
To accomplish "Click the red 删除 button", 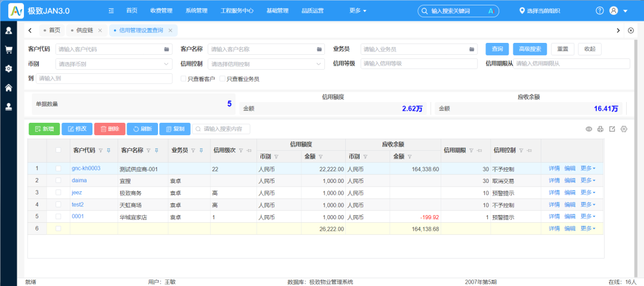I will pos(110,129).
